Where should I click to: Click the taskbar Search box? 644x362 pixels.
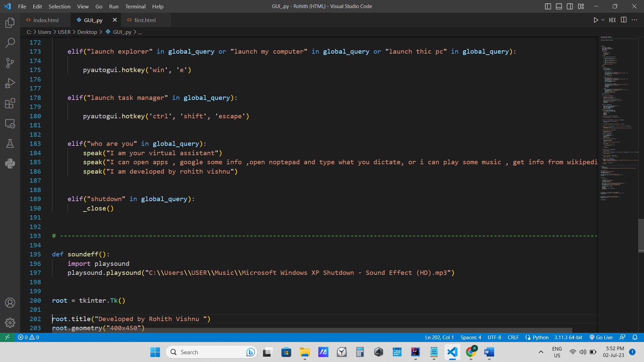pyautogui.click(x=211, y=352)
